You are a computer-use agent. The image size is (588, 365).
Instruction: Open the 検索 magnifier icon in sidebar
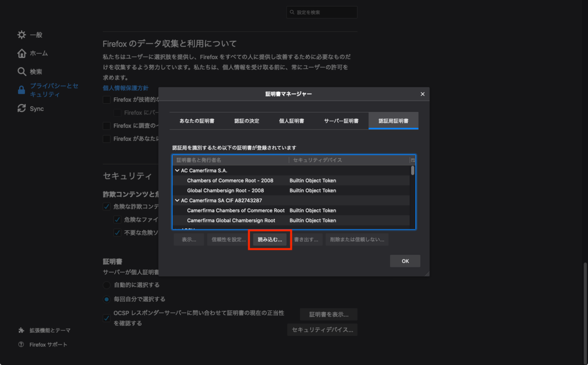[22, 72]
